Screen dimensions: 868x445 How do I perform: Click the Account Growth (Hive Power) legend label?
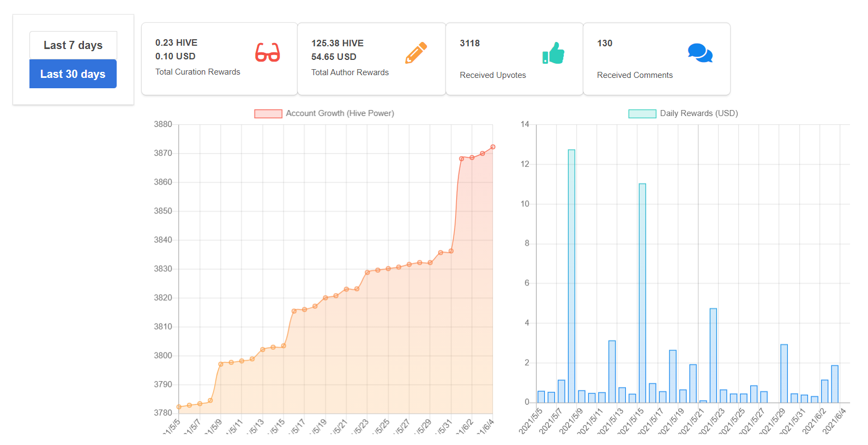340,113
